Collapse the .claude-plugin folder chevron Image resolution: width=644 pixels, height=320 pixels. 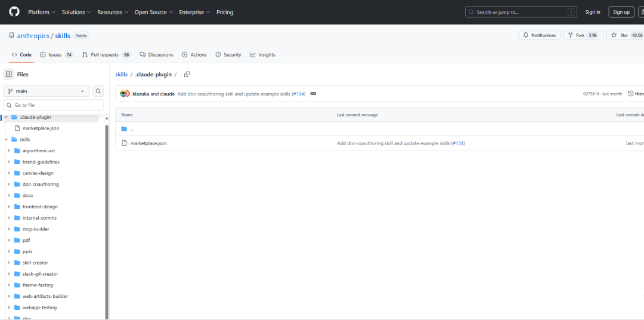tap(6, 117)
